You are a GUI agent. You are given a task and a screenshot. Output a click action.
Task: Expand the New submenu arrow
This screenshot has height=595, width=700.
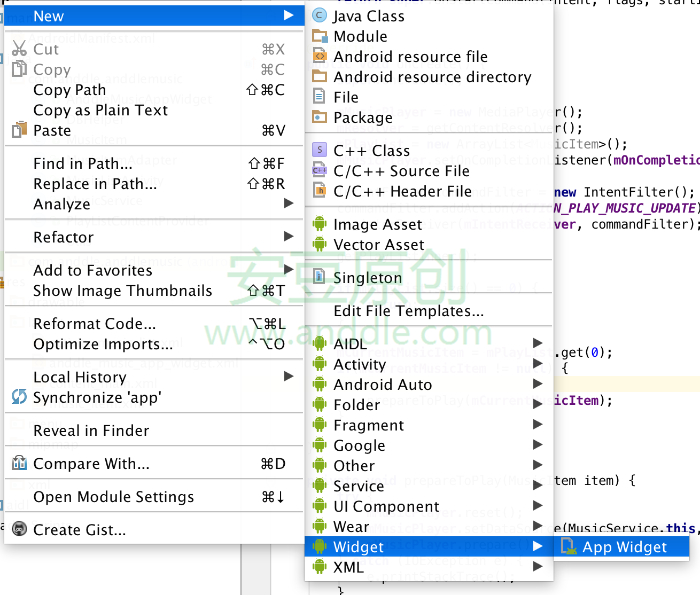289,15
